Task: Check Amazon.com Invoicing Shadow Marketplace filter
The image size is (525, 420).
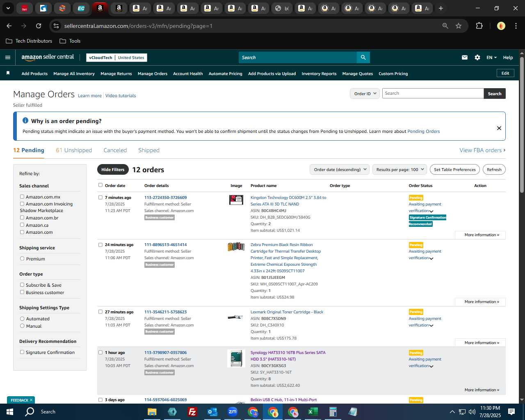Action: 22,203
